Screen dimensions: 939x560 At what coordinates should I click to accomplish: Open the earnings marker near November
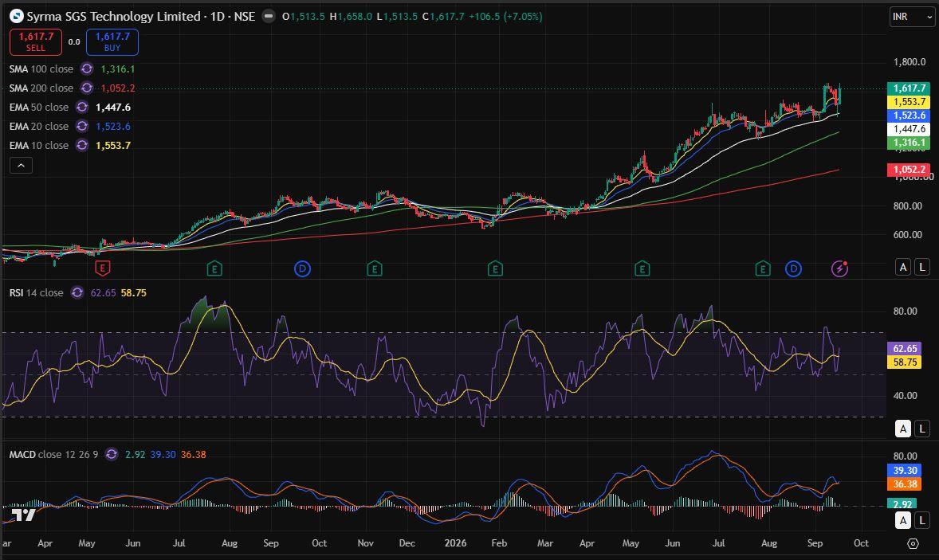(375, 268)
